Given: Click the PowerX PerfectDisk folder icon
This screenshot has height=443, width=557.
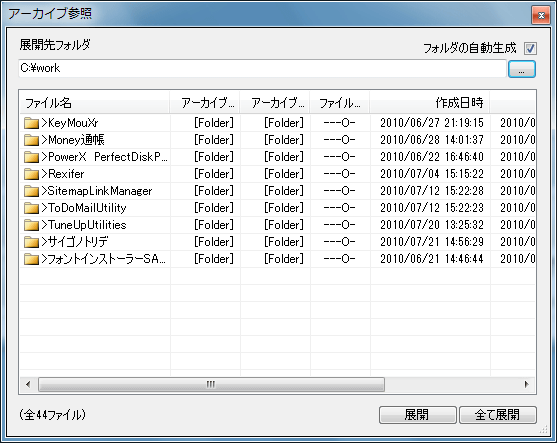Looking at the screenshot, I should pos(31,157).
